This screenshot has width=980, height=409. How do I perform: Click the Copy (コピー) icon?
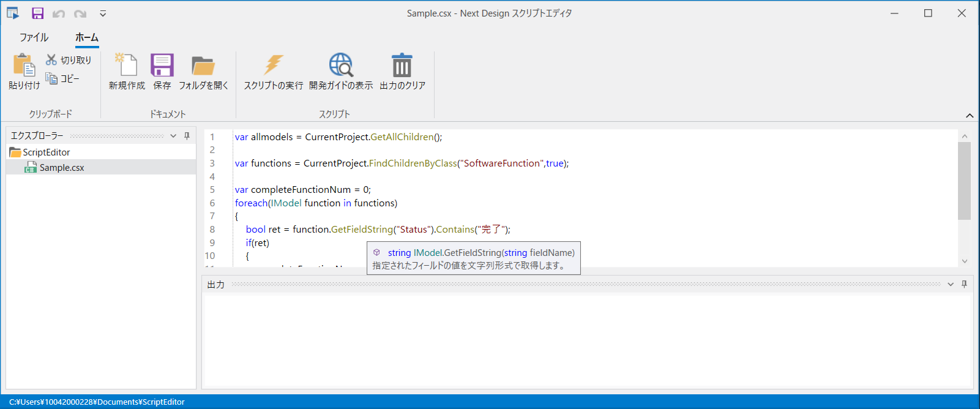[x=51, y=78]
